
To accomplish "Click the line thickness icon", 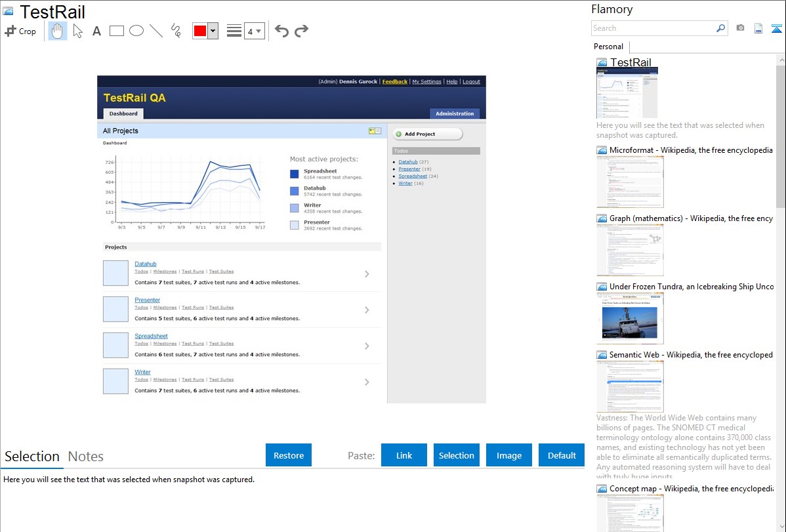I will 234,31.
